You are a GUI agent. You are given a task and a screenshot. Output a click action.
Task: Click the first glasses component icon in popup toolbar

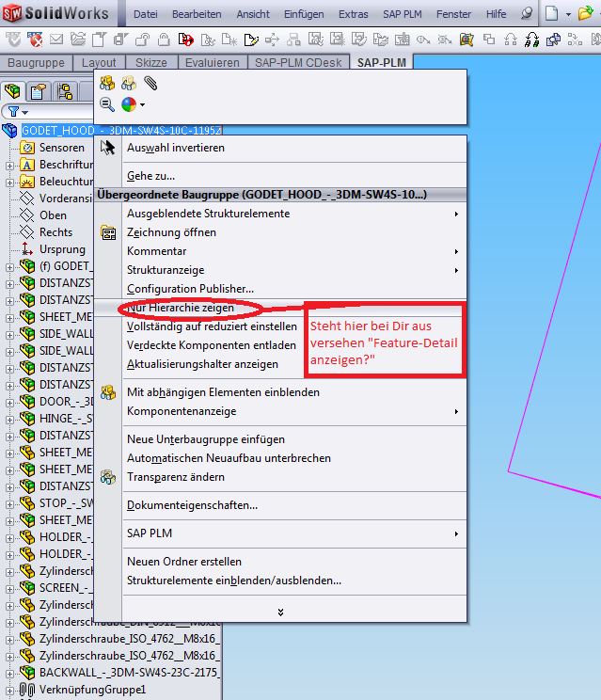pos(107,83)
